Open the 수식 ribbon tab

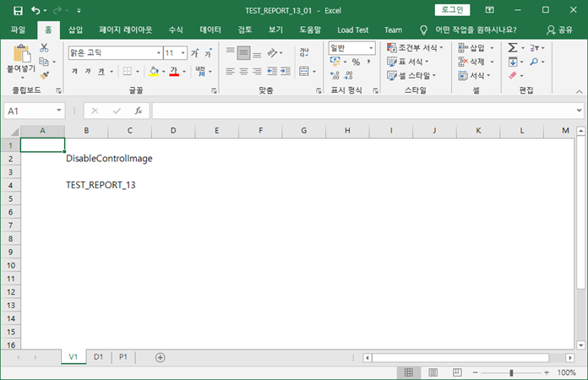tap(176, 30)
